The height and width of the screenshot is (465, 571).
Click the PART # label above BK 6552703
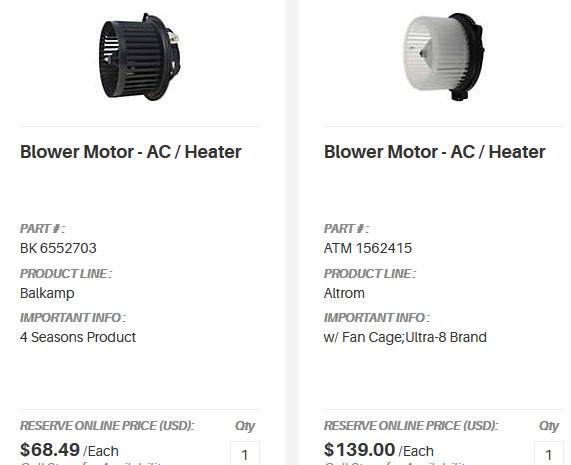click(x=43, y=229)
